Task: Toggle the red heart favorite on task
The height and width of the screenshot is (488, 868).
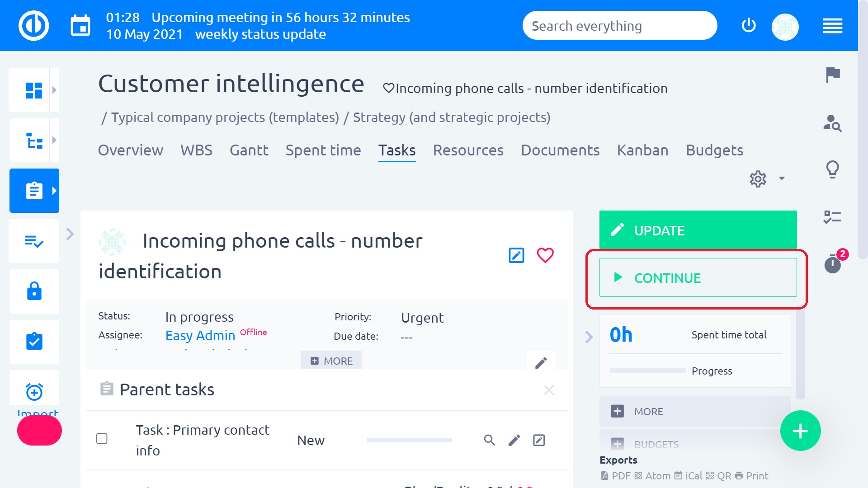Action: (545, 255)
